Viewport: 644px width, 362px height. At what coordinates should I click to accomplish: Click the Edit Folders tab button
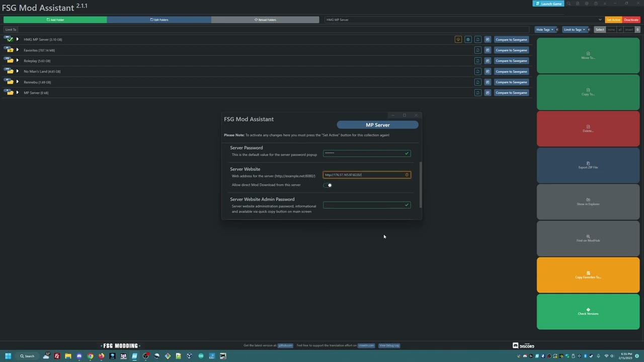159,20
